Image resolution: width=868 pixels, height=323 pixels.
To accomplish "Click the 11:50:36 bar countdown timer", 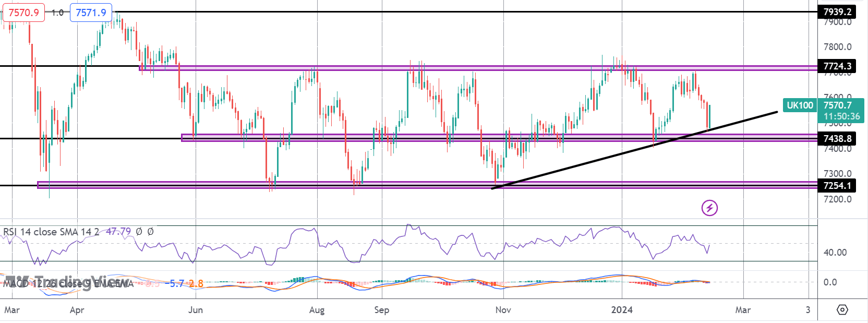I will coord(841,116).
